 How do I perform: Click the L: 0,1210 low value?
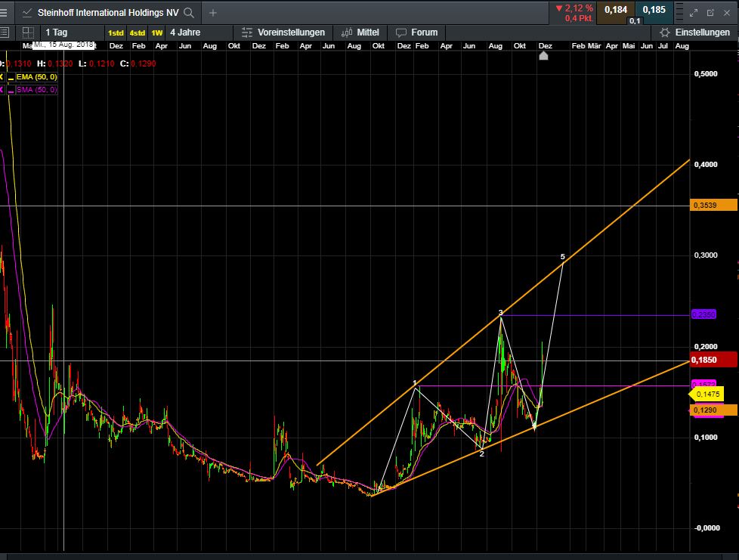point(96,63)
